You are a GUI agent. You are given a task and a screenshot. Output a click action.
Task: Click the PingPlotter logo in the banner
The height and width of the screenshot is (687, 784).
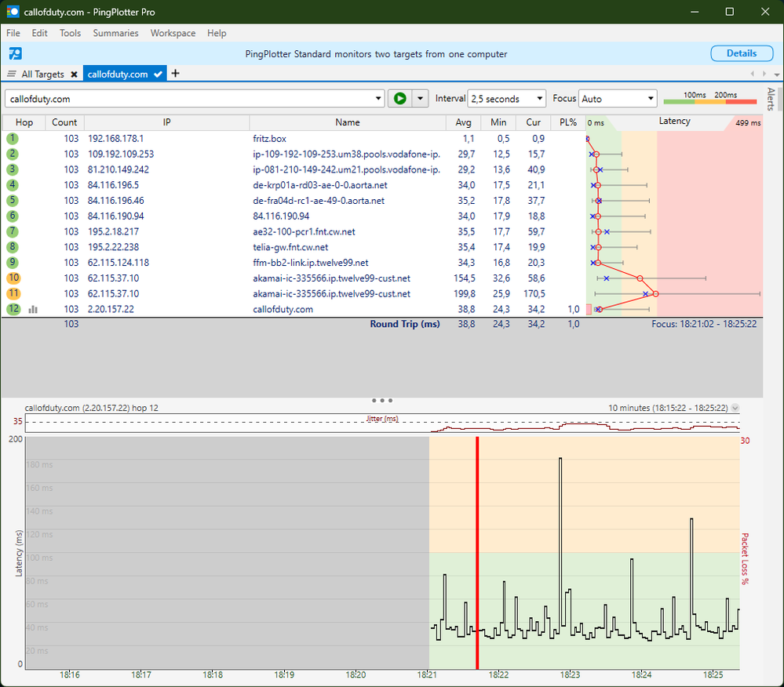click(15, 54)
